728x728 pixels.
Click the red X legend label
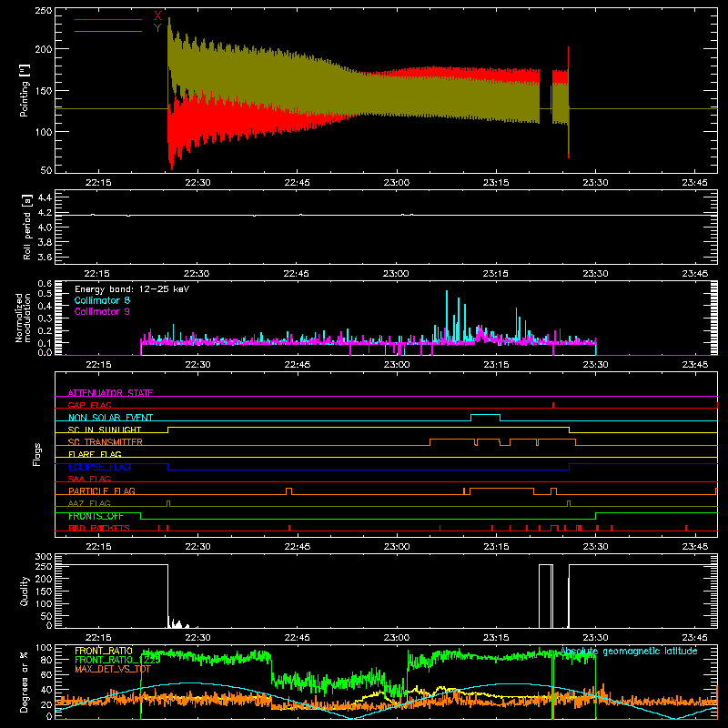click(157, 16)
